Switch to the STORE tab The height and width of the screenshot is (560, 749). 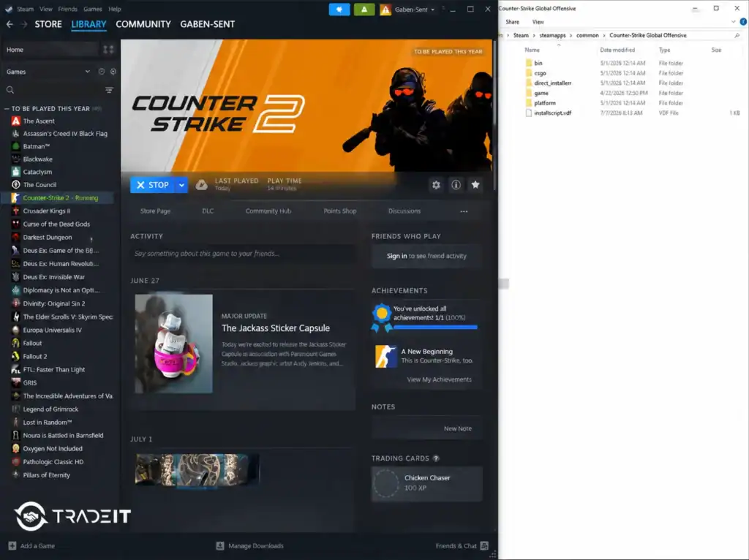48,24
